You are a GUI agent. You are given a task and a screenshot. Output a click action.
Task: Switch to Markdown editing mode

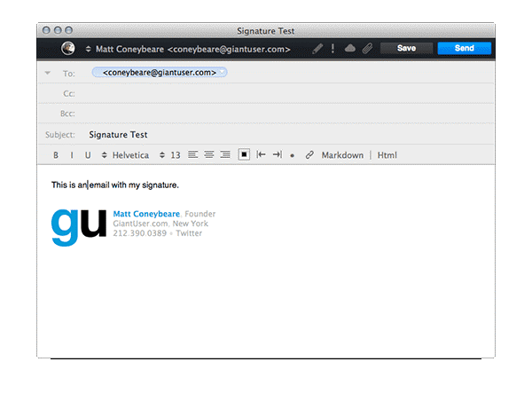(x=342, y=155)
